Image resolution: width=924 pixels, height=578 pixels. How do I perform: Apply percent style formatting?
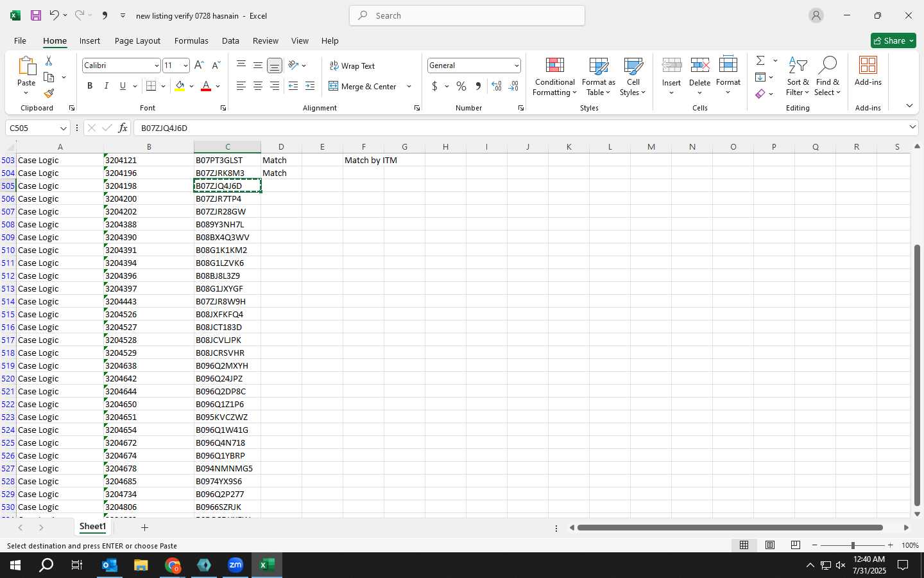[x=461, y=86]
